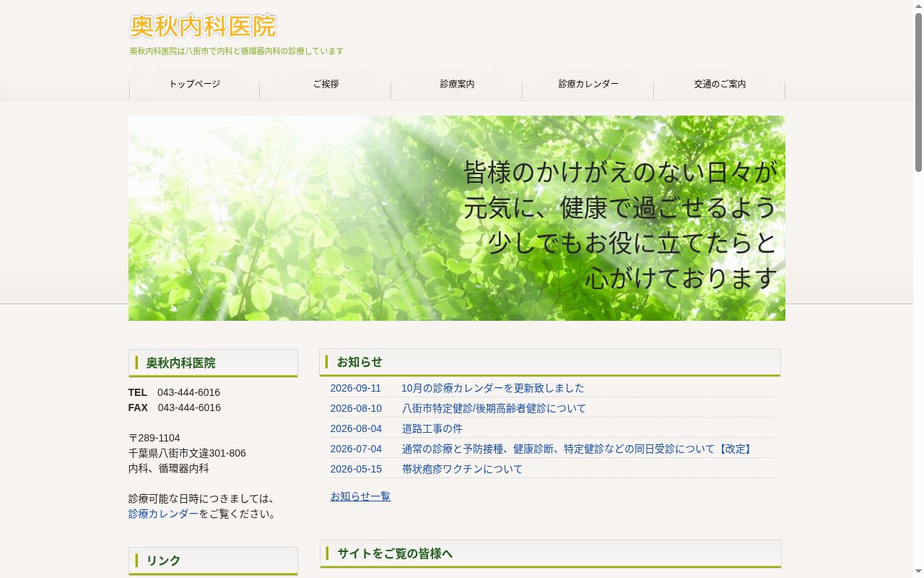Open the お知らせ一覧 news list link
Screen dimensions: 924x578
(x=360, y=496)
